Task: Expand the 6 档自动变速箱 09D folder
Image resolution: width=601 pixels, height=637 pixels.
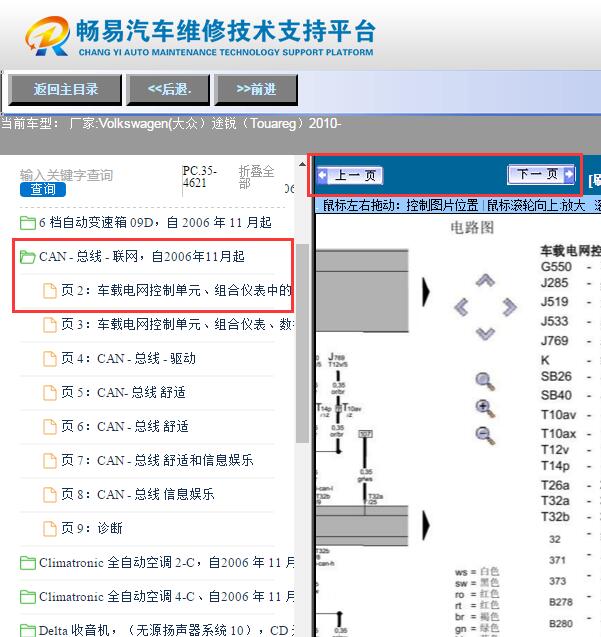Action: pos(28,223)
